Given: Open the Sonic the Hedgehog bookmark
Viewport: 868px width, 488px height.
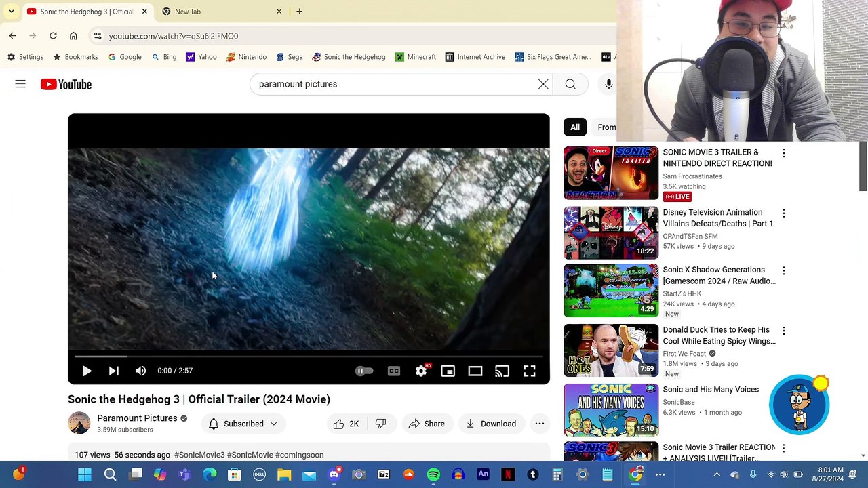Looking at the screenshot, I should (349, 57).
